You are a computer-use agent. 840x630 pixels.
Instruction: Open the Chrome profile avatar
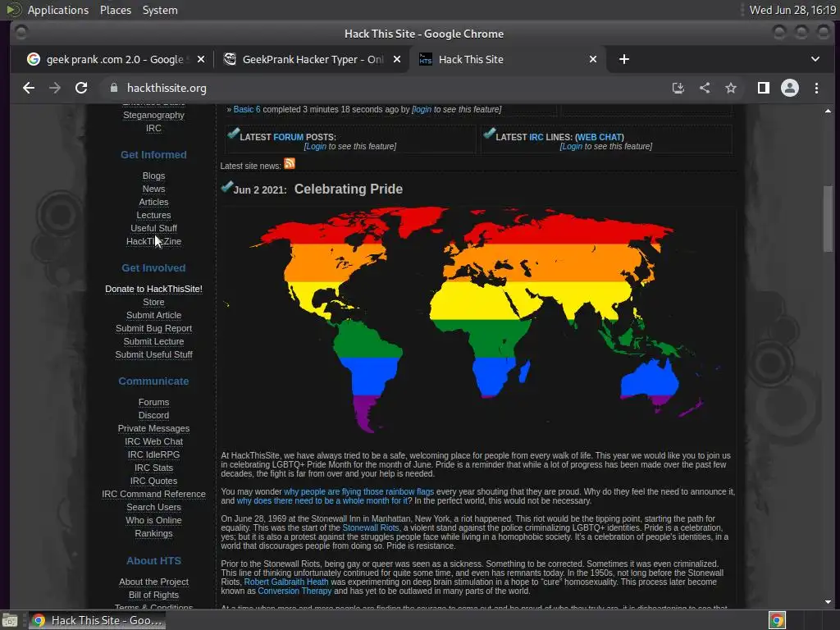(790, 88)
